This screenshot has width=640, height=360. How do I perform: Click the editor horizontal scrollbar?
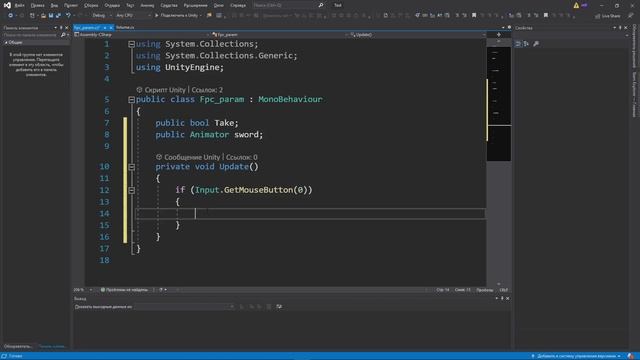[302, 290]
